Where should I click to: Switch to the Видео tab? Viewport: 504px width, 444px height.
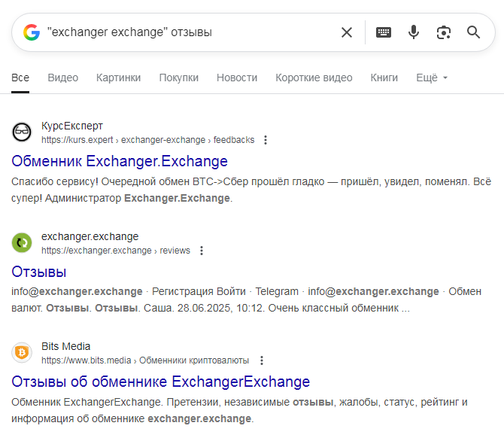click(x=62, y=78)
